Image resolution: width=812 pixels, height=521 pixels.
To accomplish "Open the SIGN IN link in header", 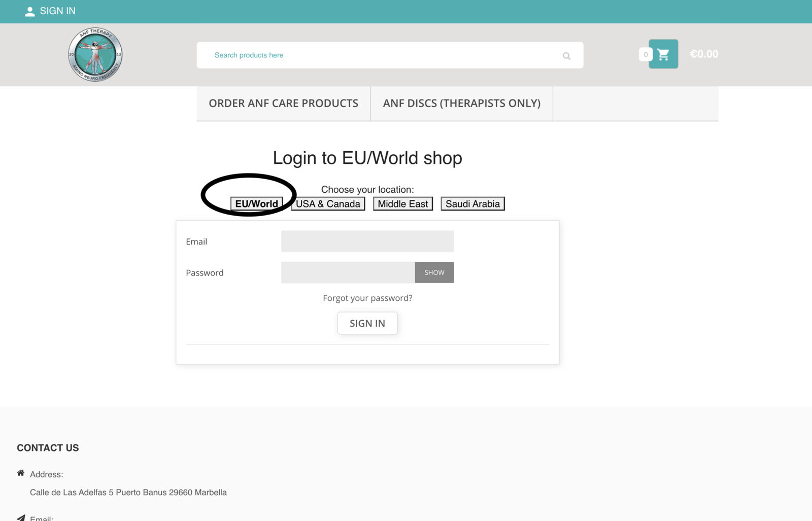I will coord(57,11).
